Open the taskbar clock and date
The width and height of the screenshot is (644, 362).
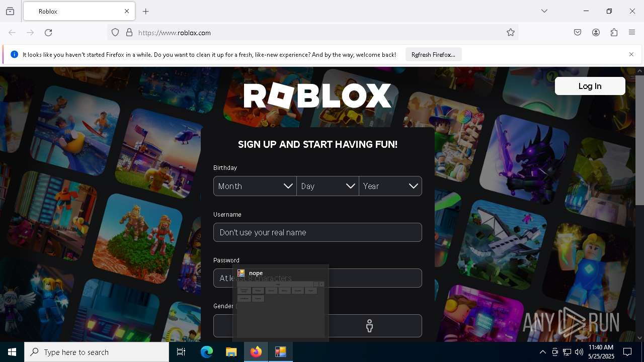pos(601,352)
